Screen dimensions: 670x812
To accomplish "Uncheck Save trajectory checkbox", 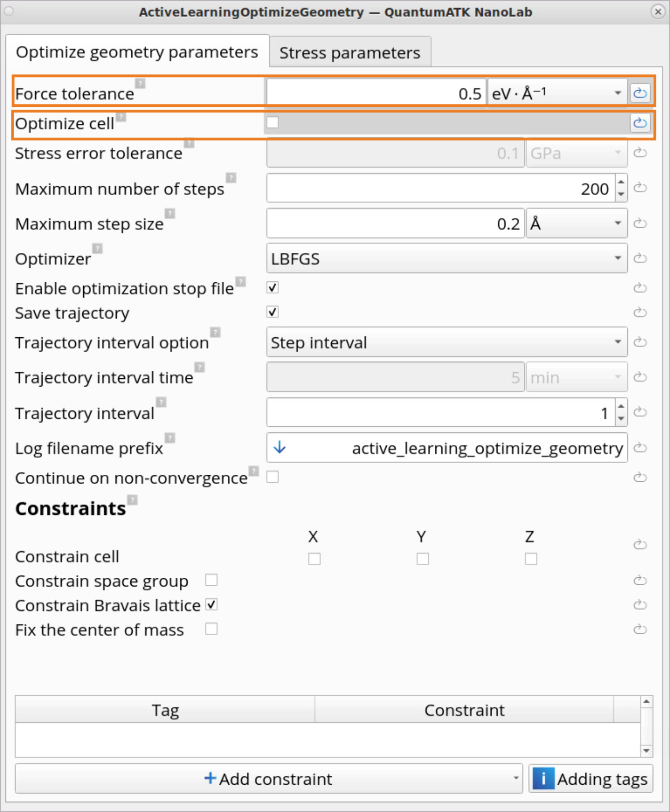I will pyautogui.click(x=273, y=312).
